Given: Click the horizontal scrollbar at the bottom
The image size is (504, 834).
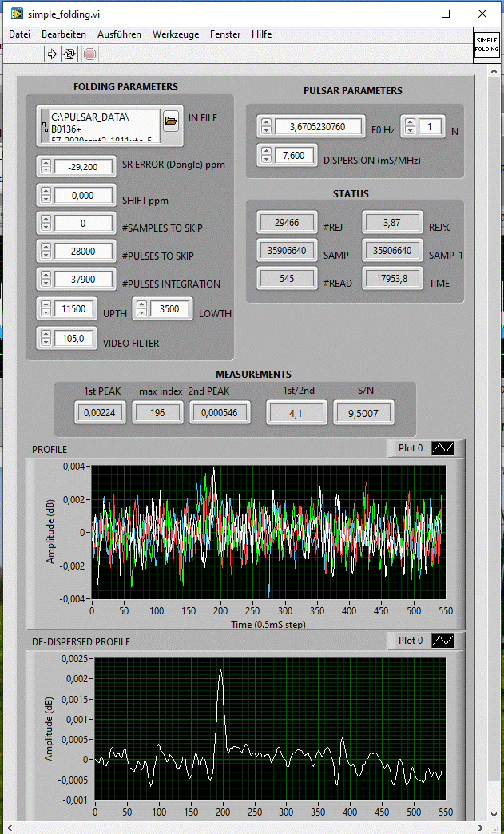Looking at the screenshot, I should (244, 828).
